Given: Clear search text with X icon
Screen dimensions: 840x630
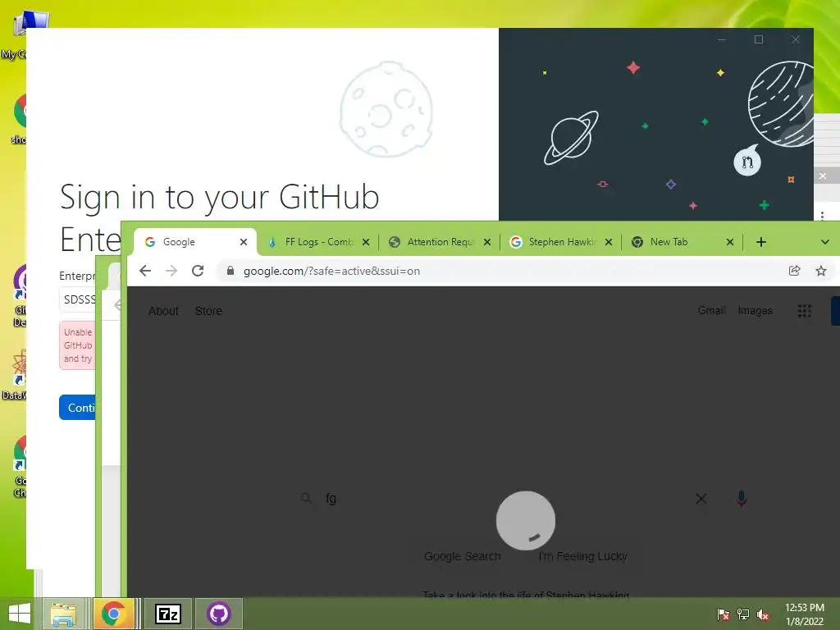Looking at the screenshot, I should click(x=701, y=499).
